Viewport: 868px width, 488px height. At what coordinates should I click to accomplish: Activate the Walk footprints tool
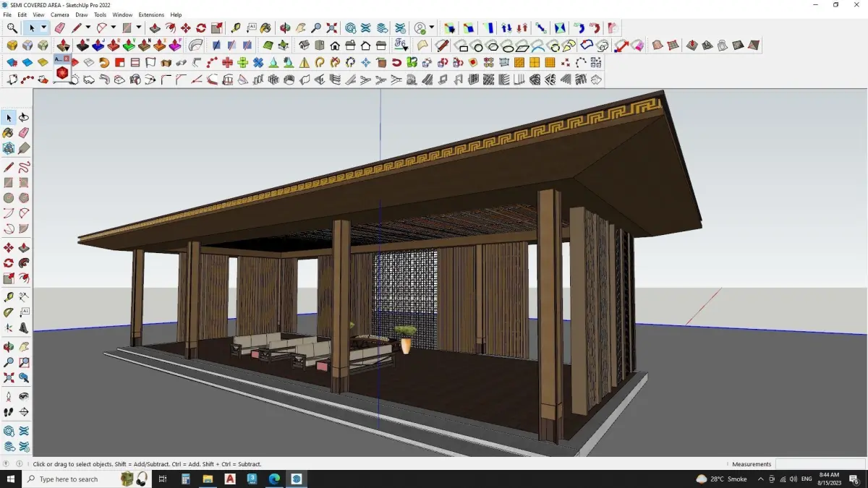[9, 412]
